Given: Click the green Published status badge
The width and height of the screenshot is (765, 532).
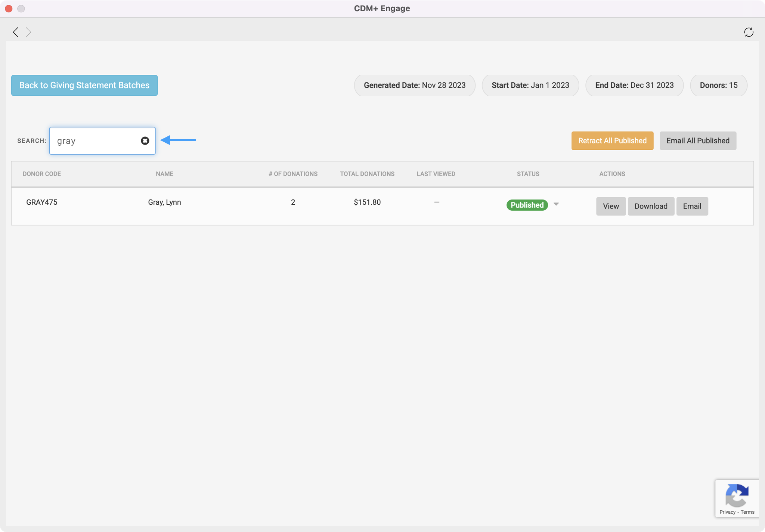Looking at the screenshot, I should (527, 205).
